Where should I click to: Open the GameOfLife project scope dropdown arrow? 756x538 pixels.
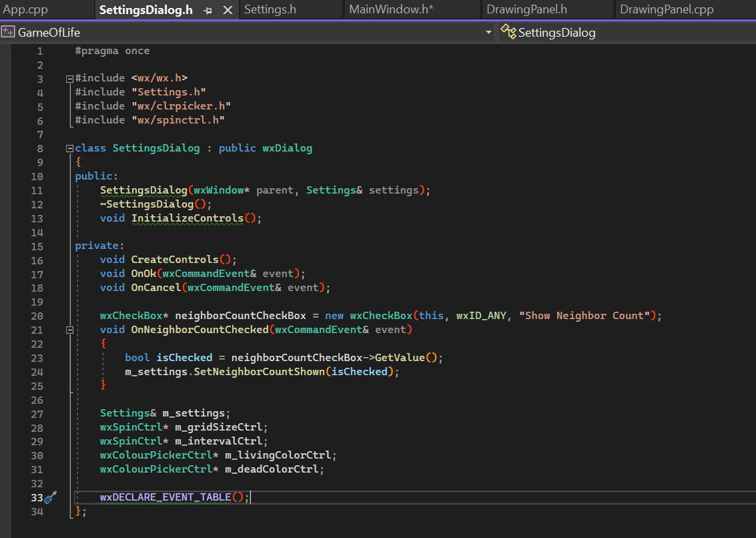point(488,32)
